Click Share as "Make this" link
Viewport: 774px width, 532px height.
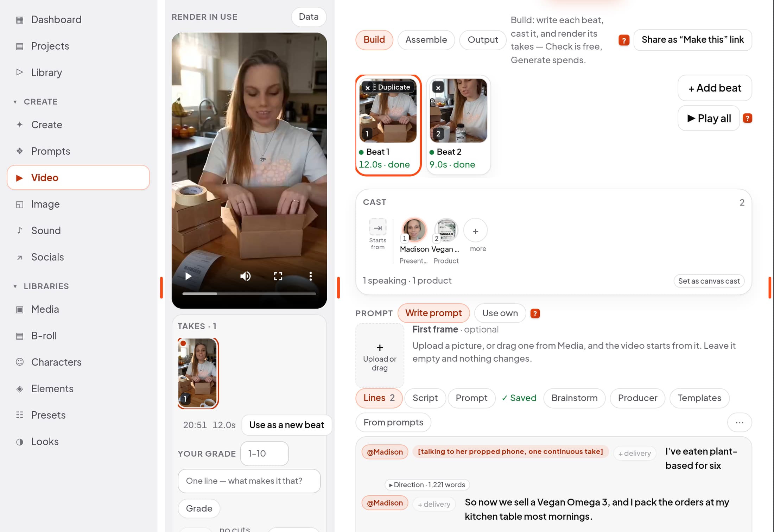click(x=692, y=40)
